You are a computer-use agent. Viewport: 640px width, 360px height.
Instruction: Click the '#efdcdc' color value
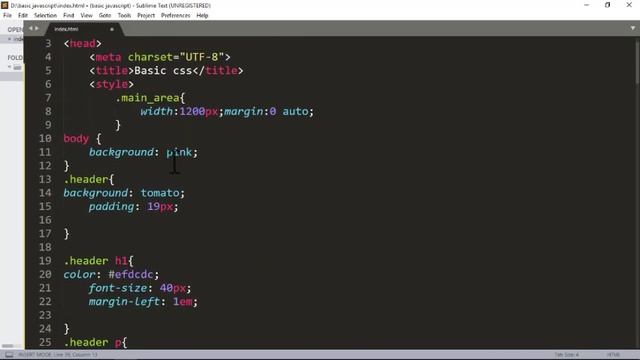point(131,274)
